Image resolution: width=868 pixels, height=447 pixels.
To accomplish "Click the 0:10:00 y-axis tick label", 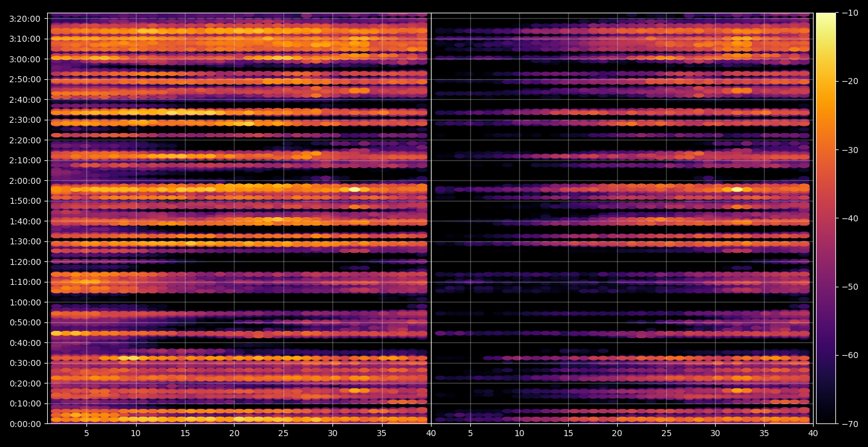I will [25, 403].
